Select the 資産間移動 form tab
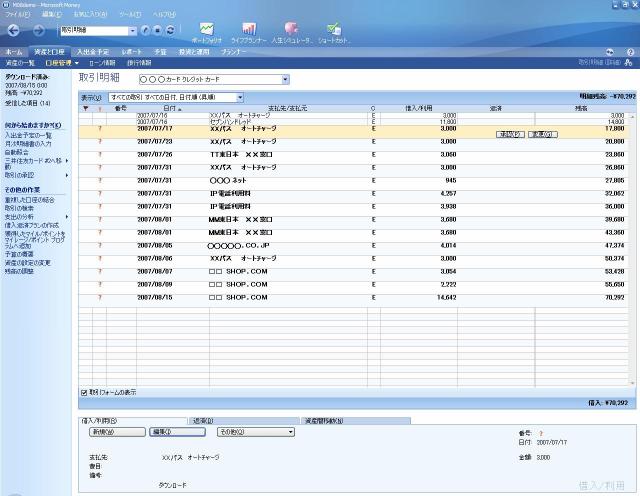640x496 pixels. click(356, 421)
